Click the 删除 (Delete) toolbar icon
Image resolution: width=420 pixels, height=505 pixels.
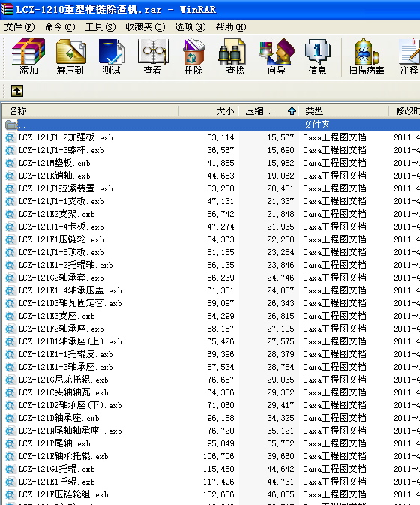click(x=193, y=57)
